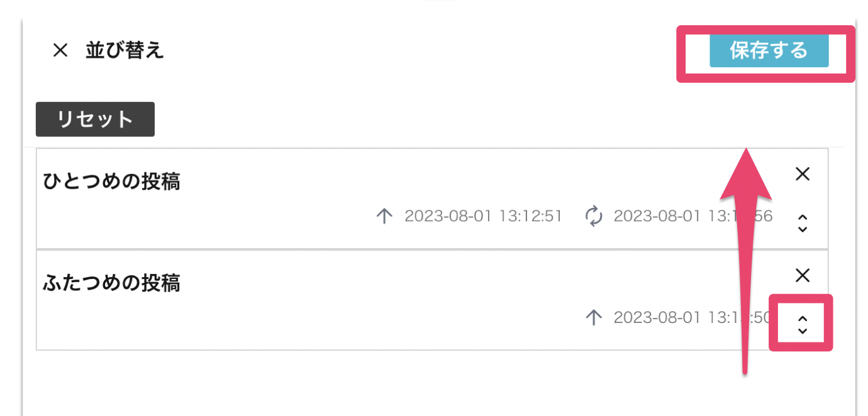The width and height of the screenshot is (868, 416).
Task: Click the up chevron for ひとつめの投稿
Action: [802, 217]
